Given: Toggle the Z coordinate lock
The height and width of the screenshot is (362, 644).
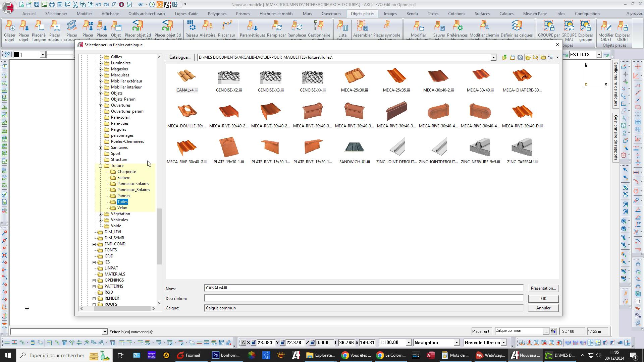Looking at the screenshot, I should click(312, 343).
